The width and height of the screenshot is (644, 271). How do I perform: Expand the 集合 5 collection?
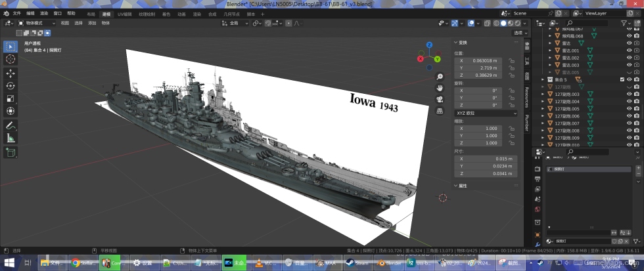(x=543, y=79)
